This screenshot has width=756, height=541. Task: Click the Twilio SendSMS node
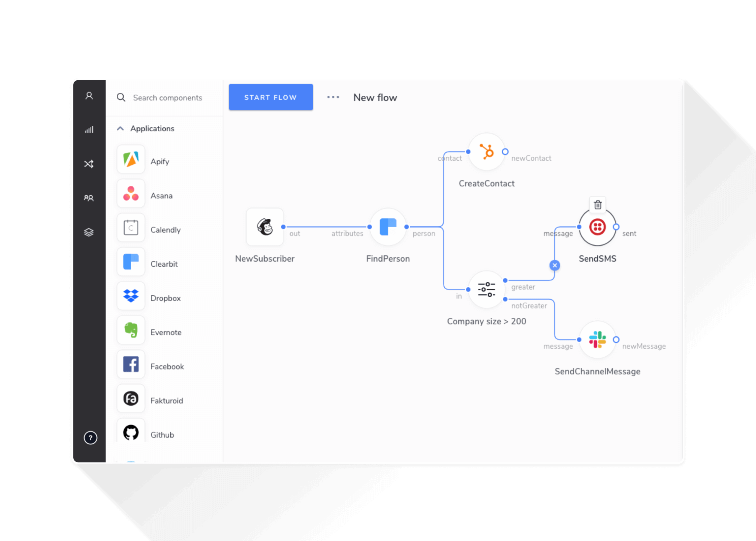pyautogui.click(x=597, y=228)
